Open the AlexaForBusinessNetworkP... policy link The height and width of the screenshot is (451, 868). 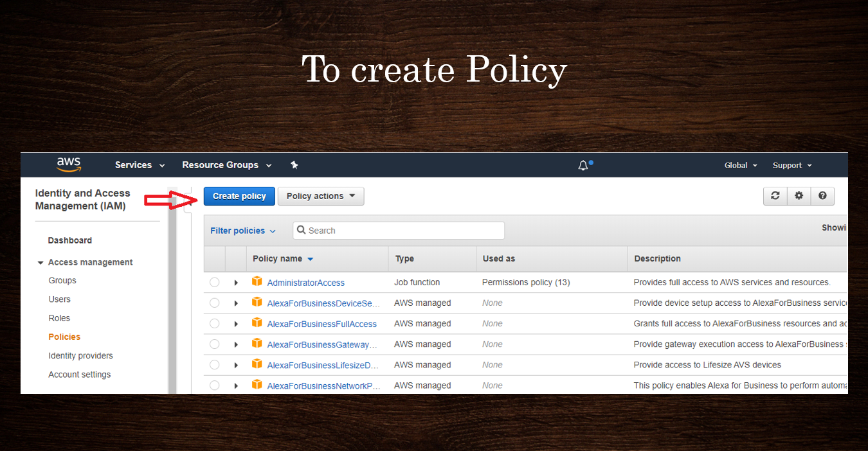tap(324, 385)
